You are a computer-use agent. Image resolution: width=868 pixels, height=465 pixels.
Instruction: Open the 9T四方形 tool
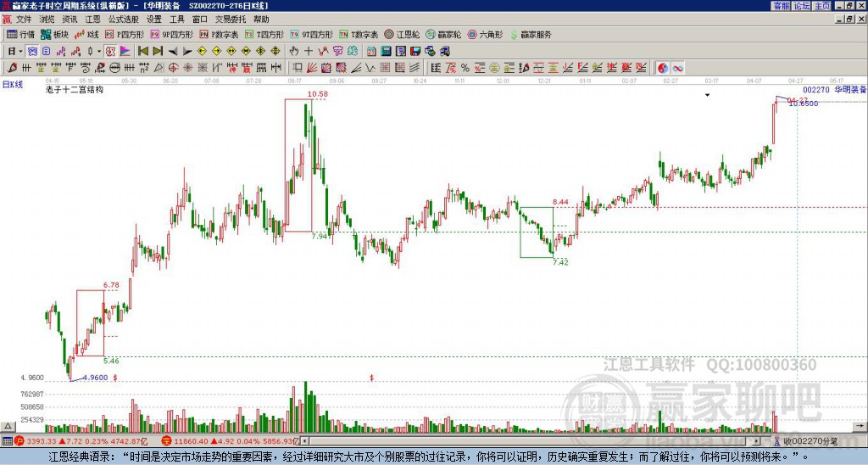coord(311,34)
